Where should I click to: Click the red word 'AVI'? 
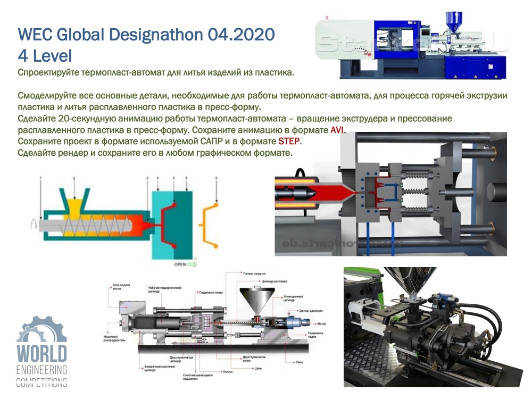[338, 130]
